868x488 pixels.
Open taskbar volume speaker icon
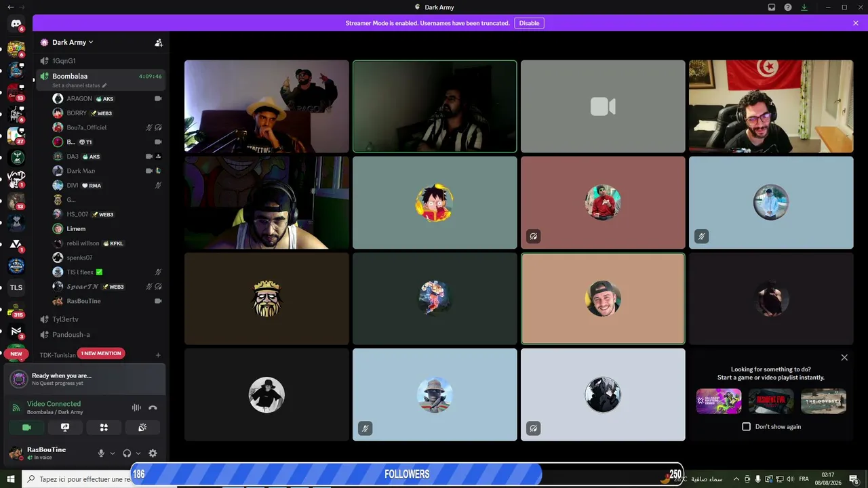(790, 479)
